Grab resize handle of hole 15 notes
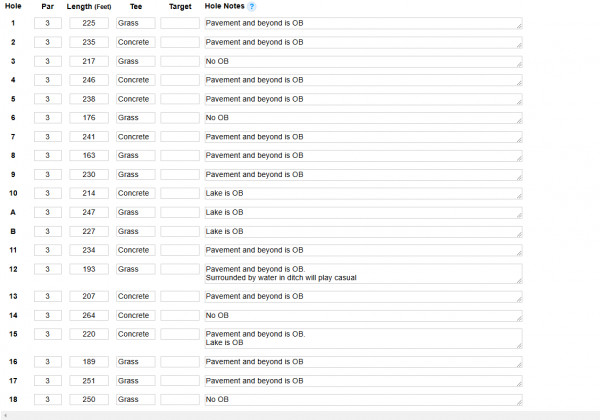Viewport: 600px width, 420px height. click(519, 345)
